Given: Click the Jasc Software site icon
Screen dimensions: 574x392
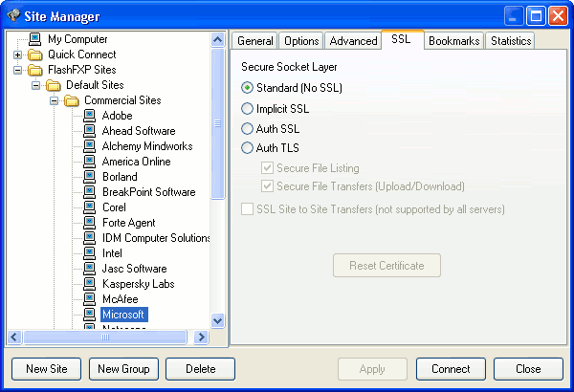Looking at the screenshot, I should pos(89,269).
